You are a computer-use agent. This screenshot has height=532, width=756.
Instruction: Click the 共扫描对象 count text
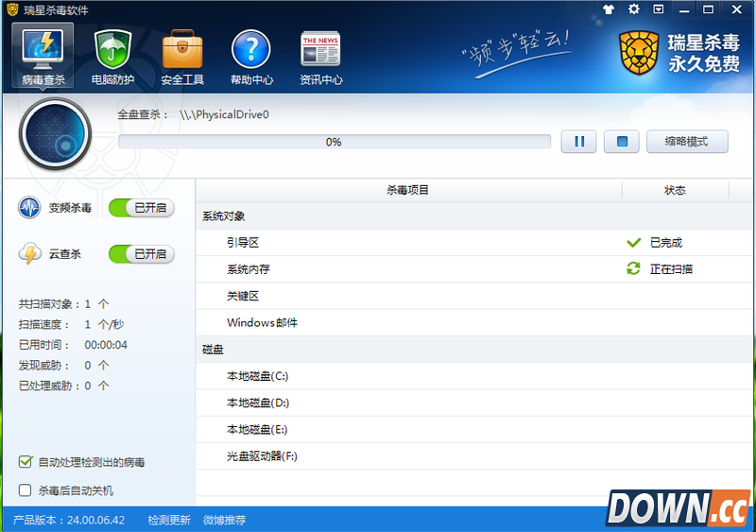(63, 304)
